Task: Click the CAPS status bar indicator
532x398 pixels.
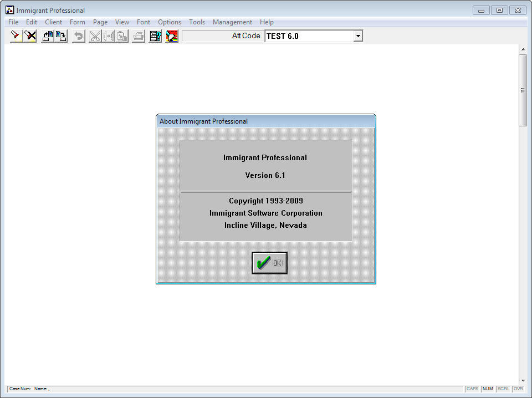Action: [x=472, y=389]
